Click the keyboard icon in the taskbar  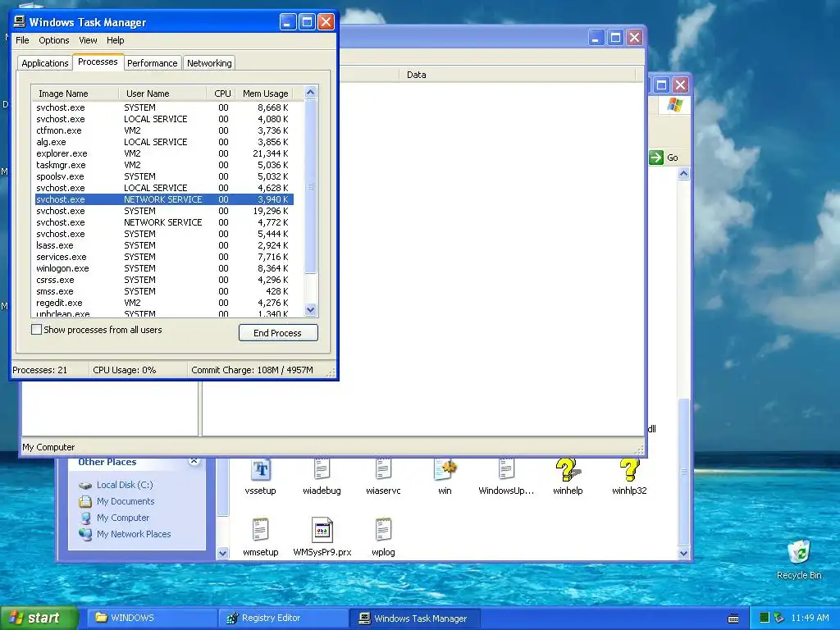[x=733, y=619]
